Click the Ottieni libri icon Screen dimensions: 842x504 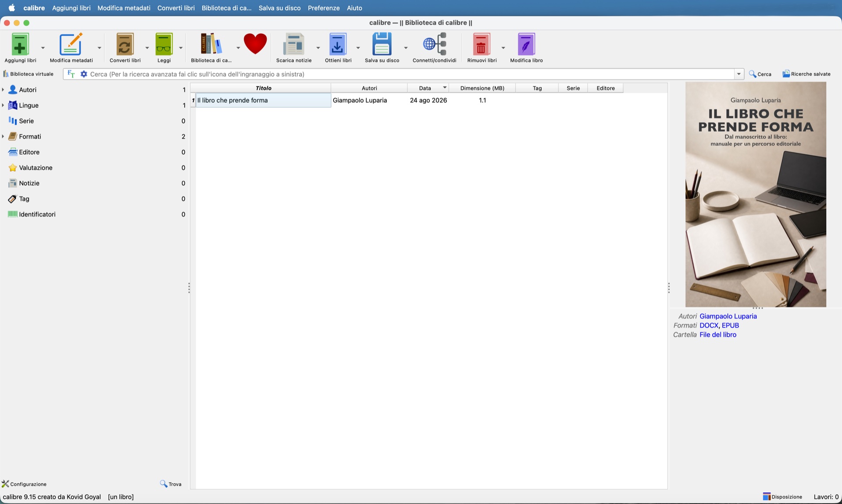click(x=338, y=44)
